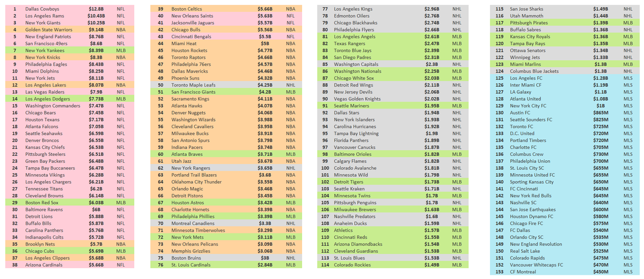This screenshot has height=279, width=644.
Task: Click the Golden State Warriors row name
Action: click(49, 30)
